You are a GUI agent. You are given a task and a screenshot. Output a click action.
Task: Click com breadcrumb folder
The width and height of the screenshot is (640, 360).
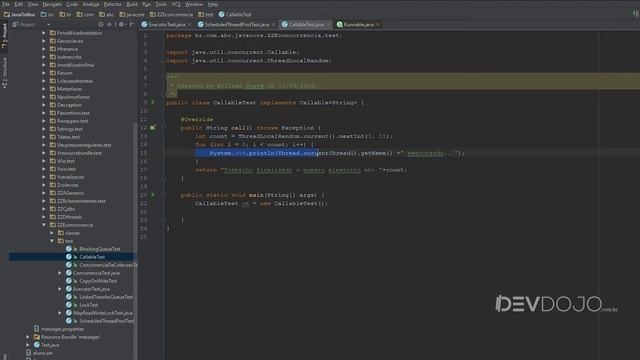coord(85,14)
